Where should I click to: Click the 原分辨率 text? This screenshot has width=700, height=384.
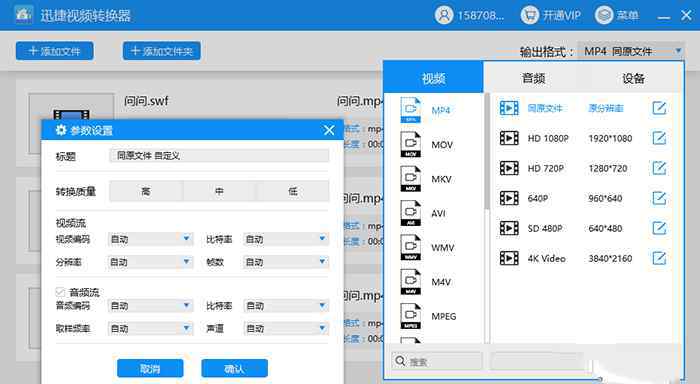pos(605,108)
